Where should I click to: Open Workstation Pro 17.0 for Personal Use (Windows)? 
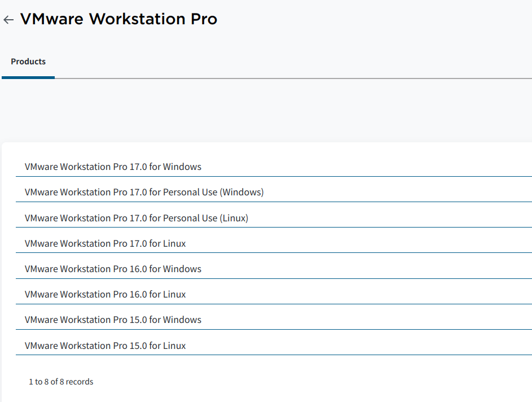coord(144,192)
